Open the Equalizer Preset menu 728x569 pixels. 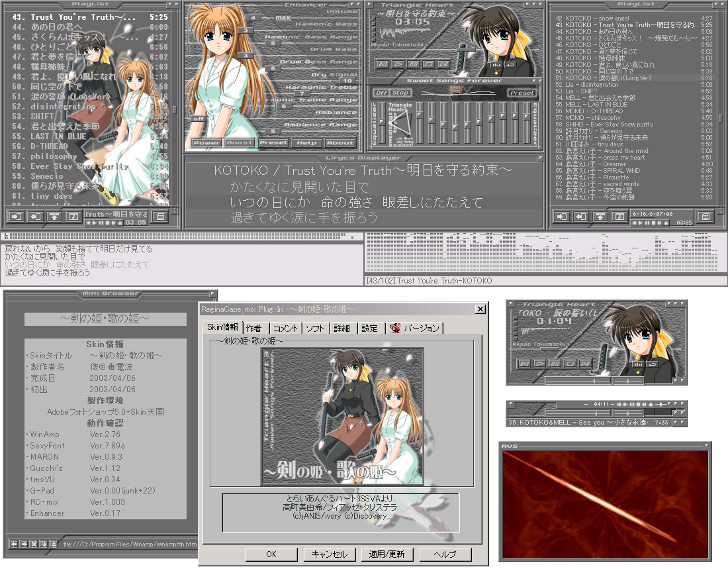pos(522,93)
